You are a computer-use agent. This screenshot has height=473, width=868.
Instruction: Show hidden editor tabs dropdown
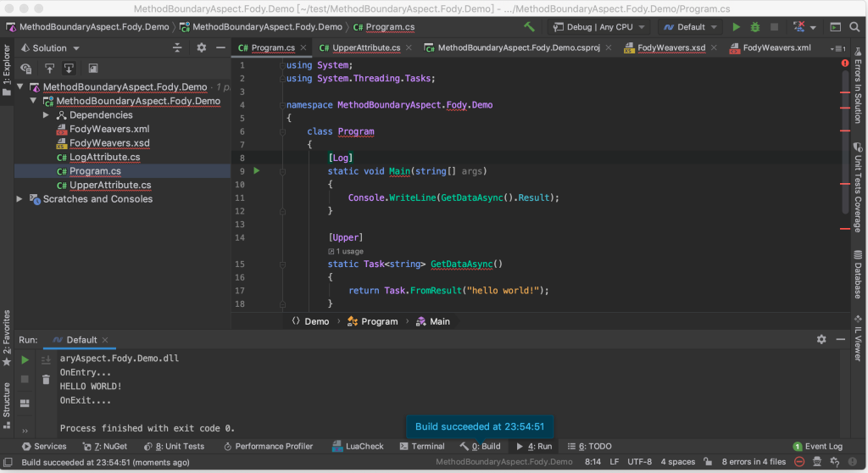click(x=837, y=48)
